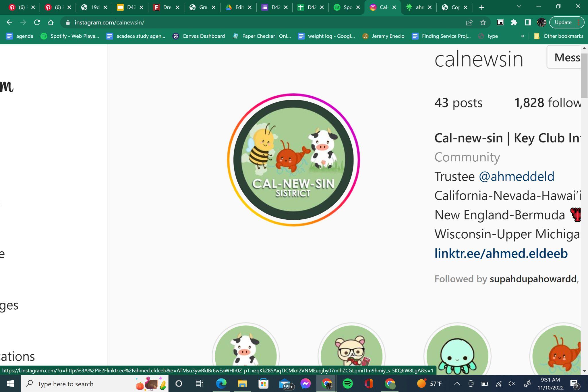Viewport: 588px width, 392px height.
Task: Switch to the Spotify browser tab
Action: pos(345,7)
